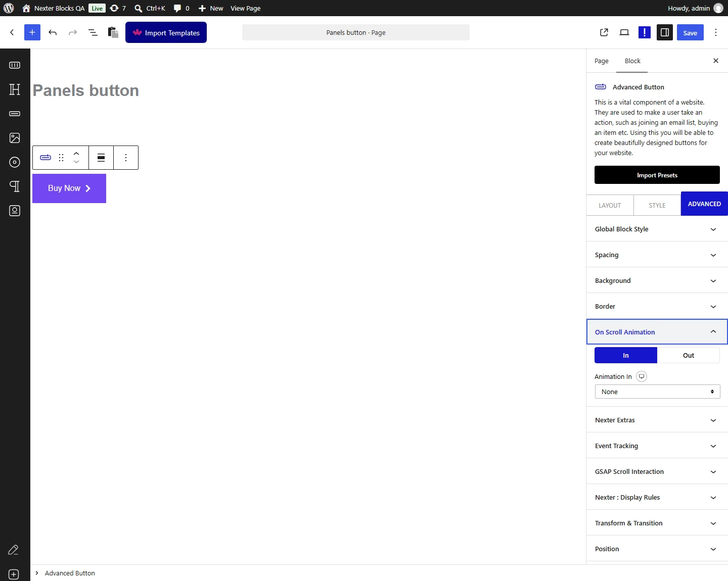
Task: Expand the GSAP Scroll Interaction section
Action: click(x=657, y=471)
